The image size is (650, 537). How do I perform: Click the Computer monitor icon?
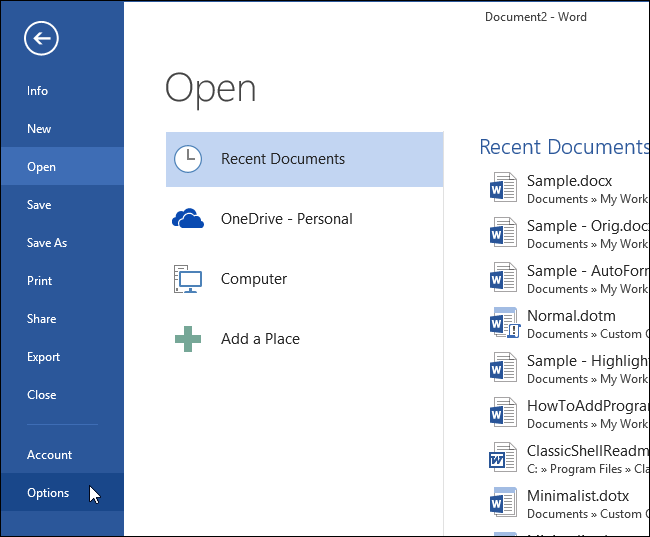pyautogui.click(x=188, y=279)
